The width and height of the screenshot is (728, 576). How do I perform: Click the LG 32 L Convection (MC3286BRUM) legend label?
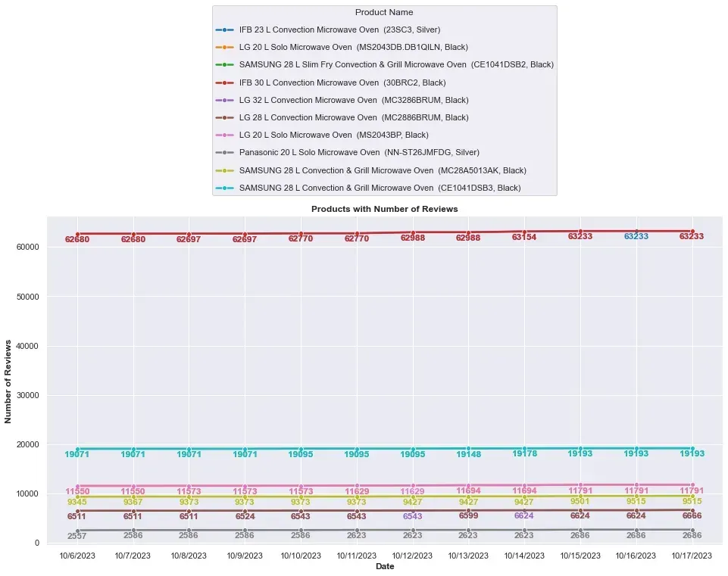coord(354,100)
